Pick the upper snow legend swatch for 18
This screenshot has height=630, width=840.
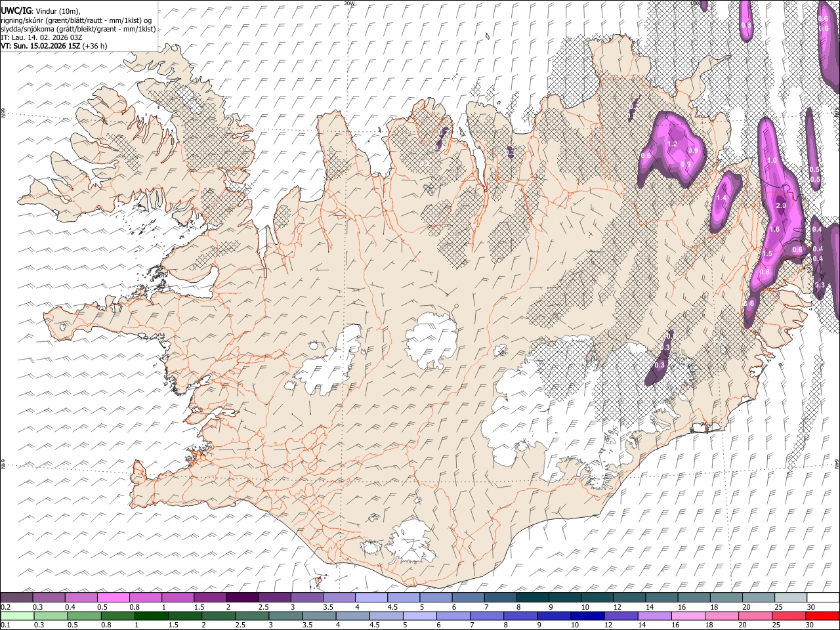pos(726,597)
